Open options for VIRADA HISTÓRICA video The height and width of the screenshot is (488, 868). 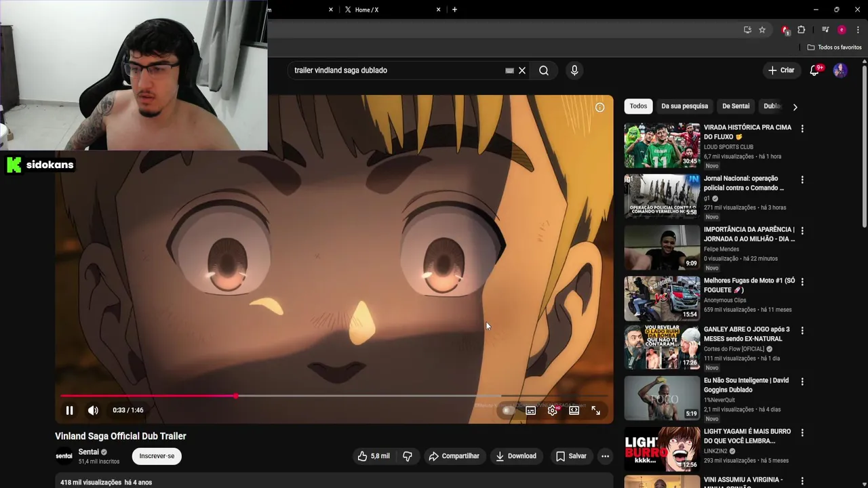click(802, 129)
